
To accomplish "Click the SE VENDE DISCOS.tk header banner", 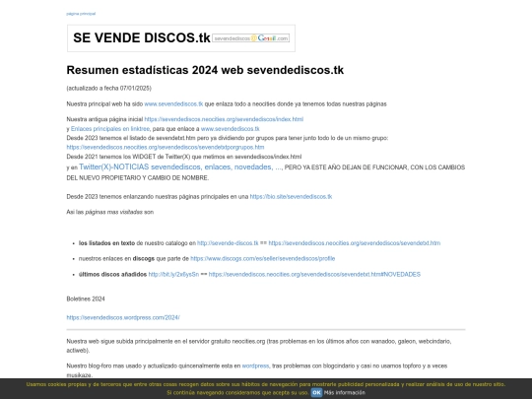I will [x=181, y=38].
